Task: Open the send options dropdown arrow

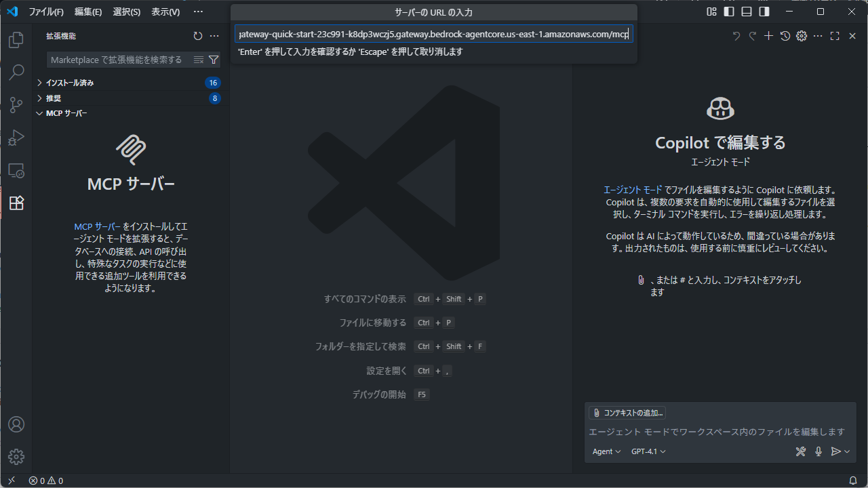Action: pos(847,451)
